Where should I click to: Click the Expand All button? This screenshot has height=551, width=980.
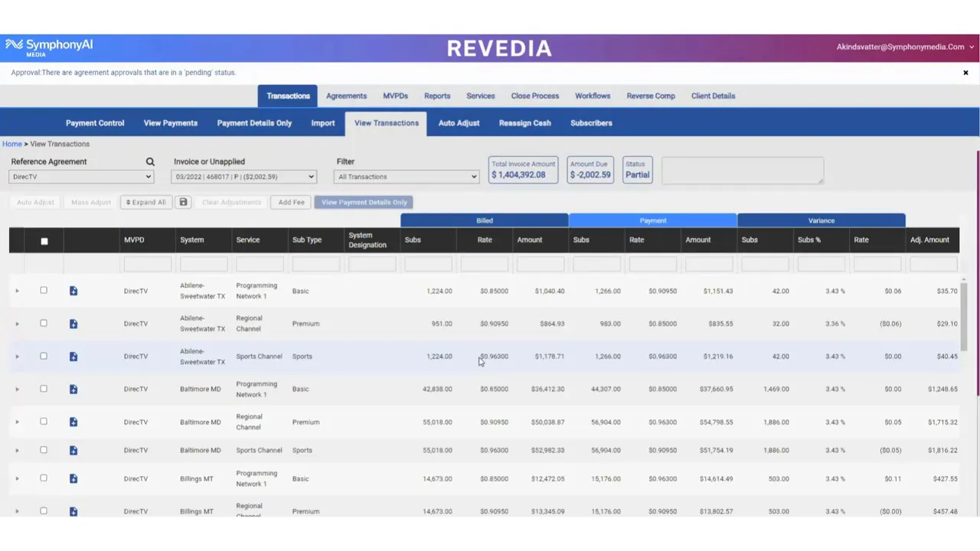[x=145, y=202]
